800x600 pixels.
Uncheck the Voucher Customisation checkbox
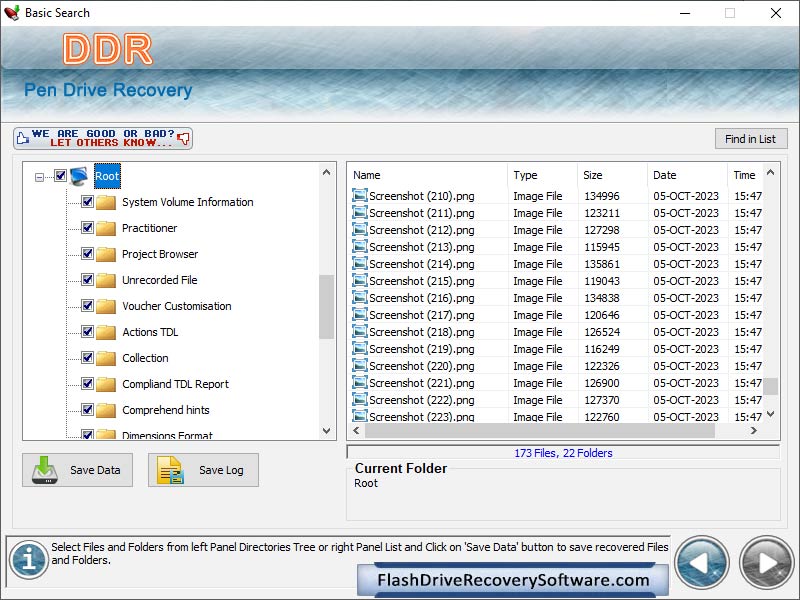tap(87, 306)
